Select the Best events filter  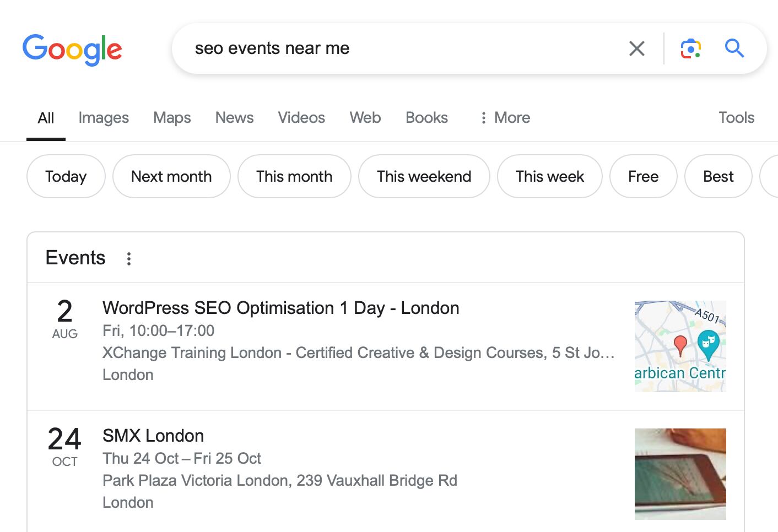pos(718,176)
